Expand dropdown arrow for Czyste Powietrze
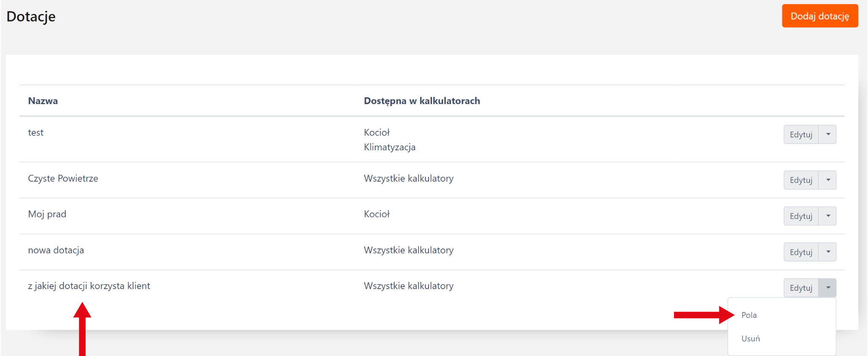The image size is (868, 356). tap(828, 180)
